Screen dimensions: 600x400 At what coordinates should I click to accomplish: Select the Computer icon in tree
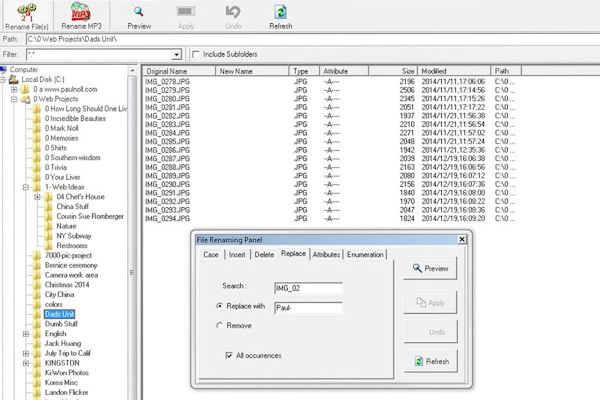click(x=3, y=69)
